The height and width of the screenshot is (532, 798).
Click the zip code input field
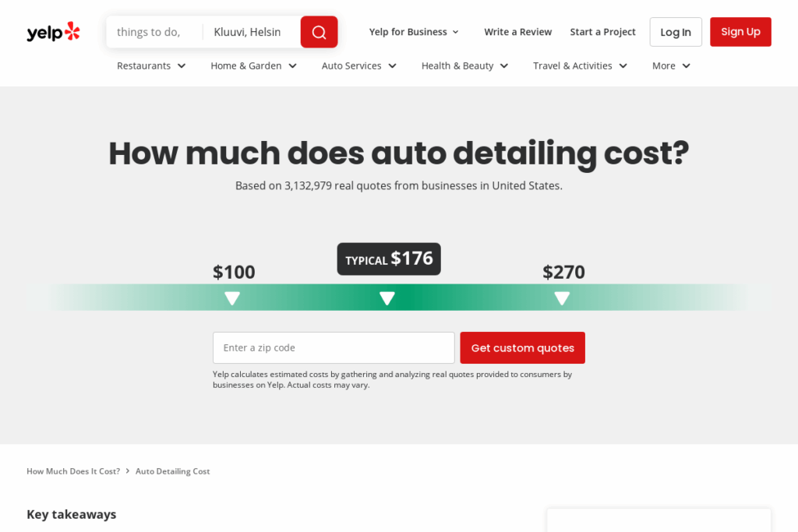click(333, 347)
